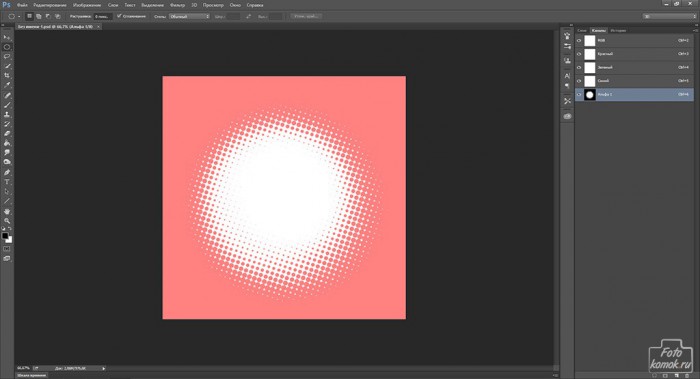Select the Crop tool
Screen dimensions: 700x379
pyautogui.click(x=7, y=75)
